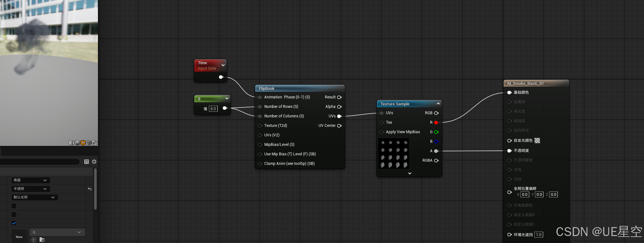Click Texture Sample UVs input pin
This screenshot has height=243, width=644.
point(382,113)
